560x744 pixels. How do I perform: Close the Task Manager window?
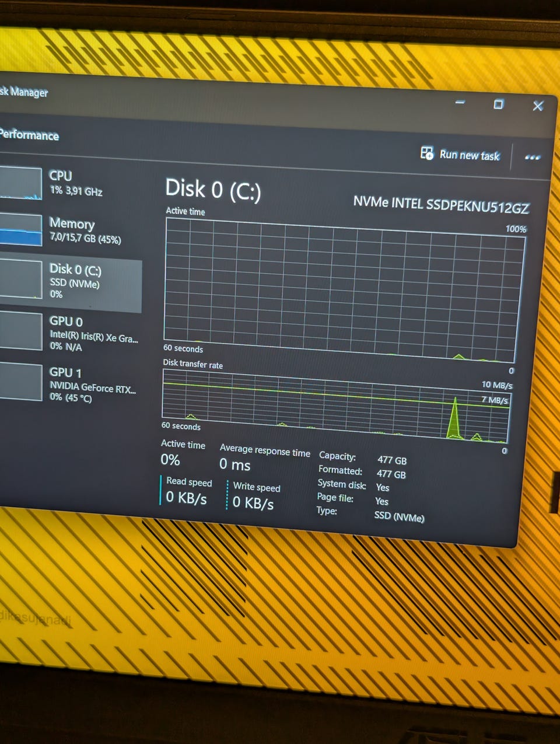pos(538,106)
